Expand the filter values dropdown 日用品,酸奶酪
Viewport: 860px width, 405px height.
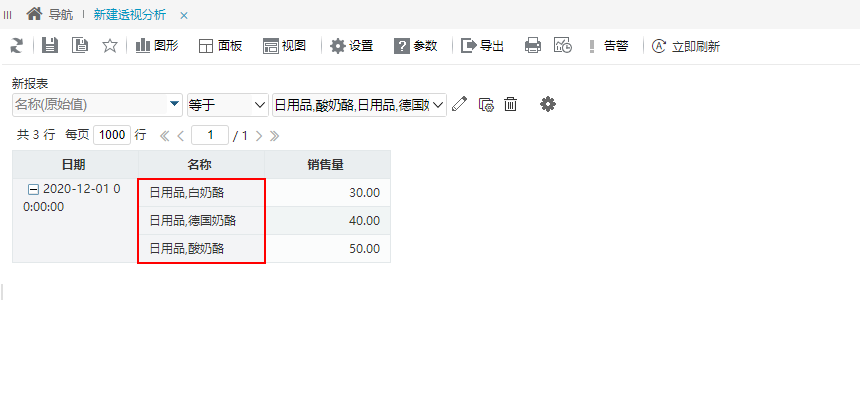point(360,104)
